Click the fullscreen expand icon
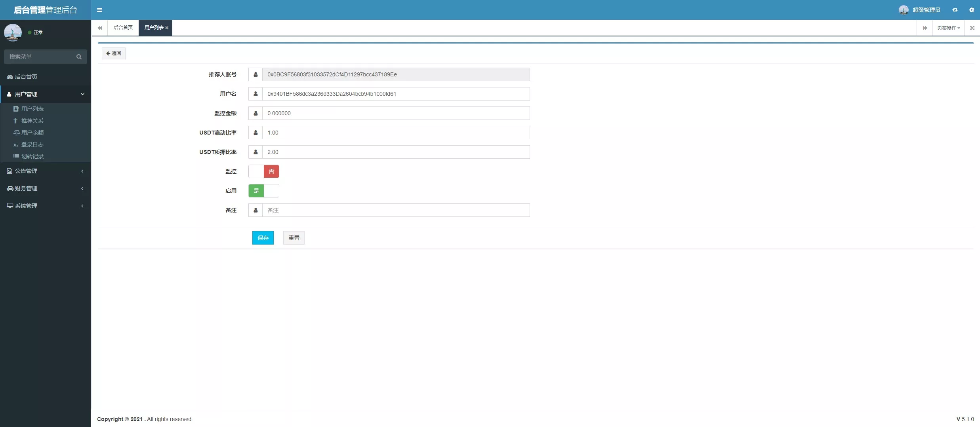 (972, 28)
